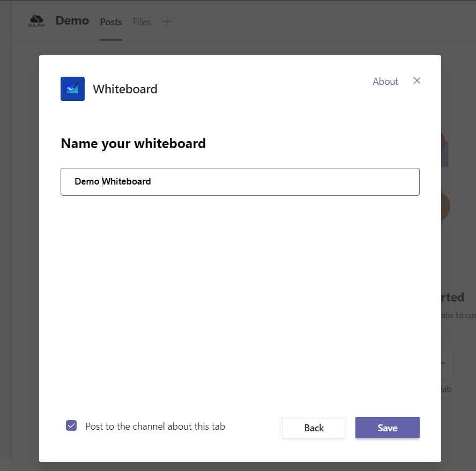
Task: Click the purple illustration beside the dialog edge
Action: tap(445, 153)
